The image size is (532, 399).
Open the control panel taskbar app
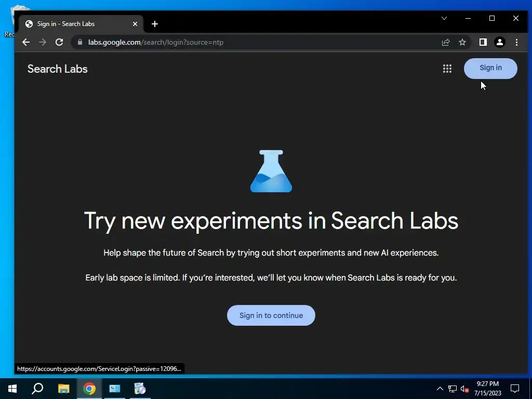point(115,389)
